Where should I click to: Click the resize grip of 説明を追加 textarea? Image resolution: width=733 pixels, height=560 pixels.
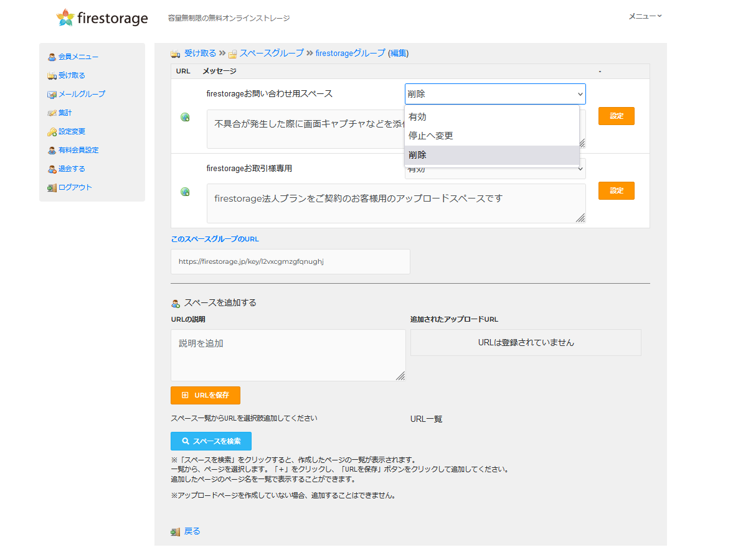tap(400, 376)
